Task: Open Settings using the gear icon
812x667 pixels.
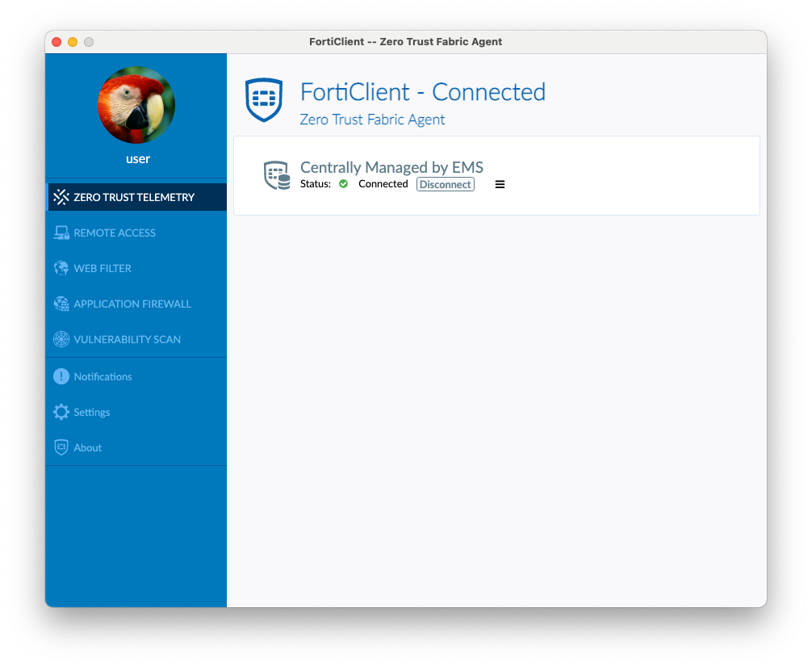Action: (x=61, y=412)
